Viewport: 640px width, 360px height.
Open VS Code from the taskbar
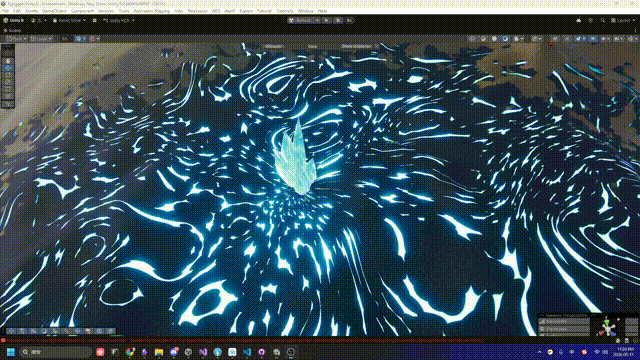pyautogui.click(x=247, y=352)
